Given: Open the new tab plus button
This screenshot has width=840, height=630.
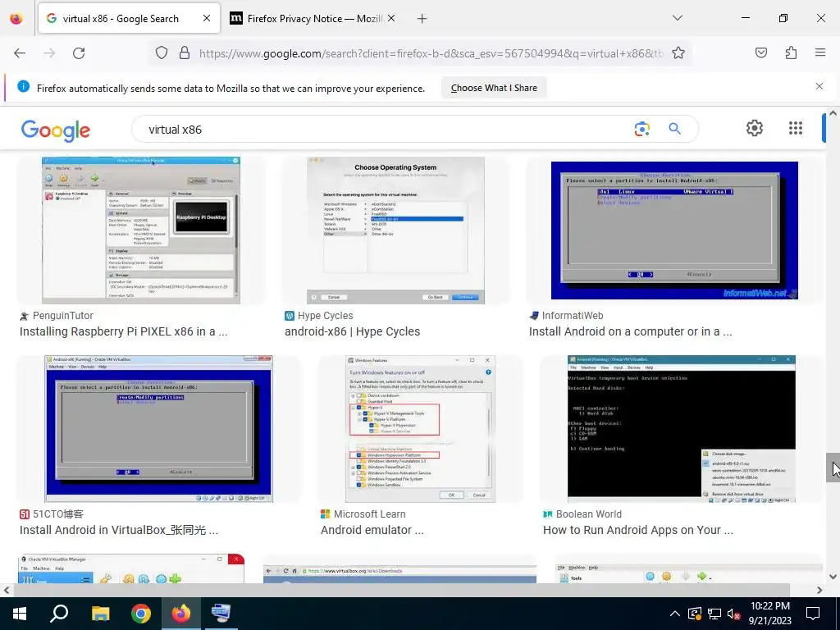Looking at the screenshot, I should click(x=422, y=19).
